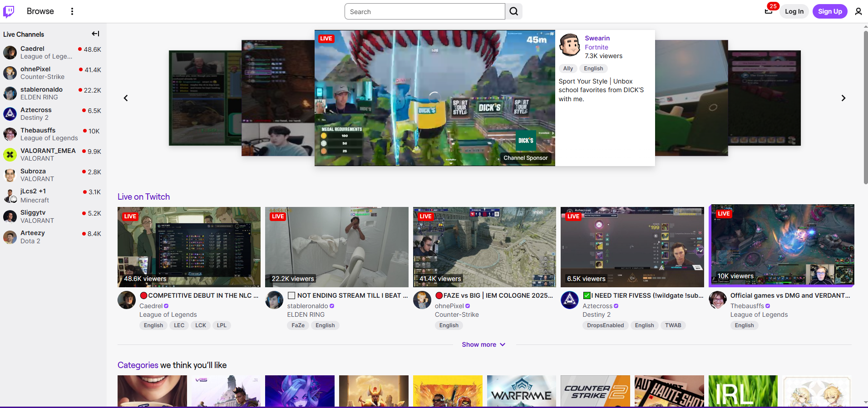Select the Ally tag on featured stream
Screen dimensions: 868x408
568,69
